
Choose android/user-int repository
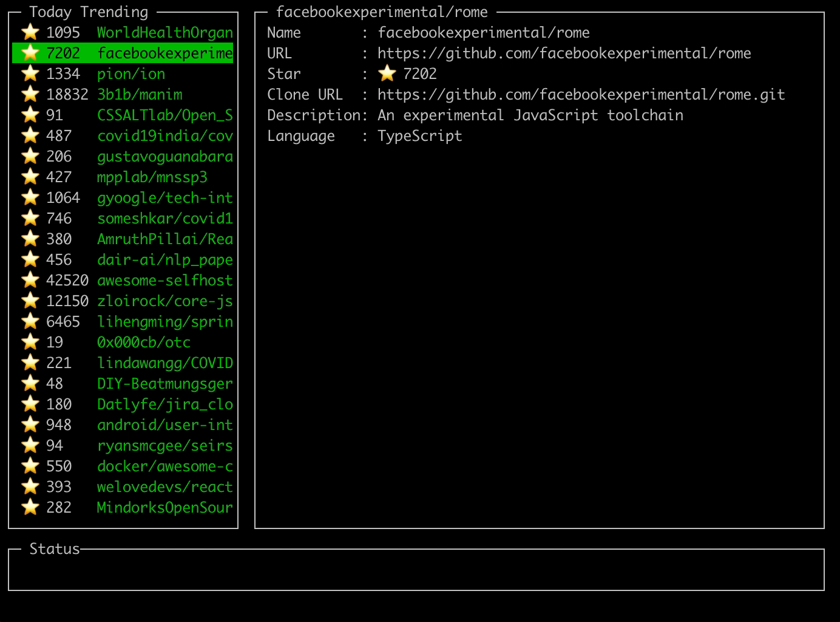123,425
